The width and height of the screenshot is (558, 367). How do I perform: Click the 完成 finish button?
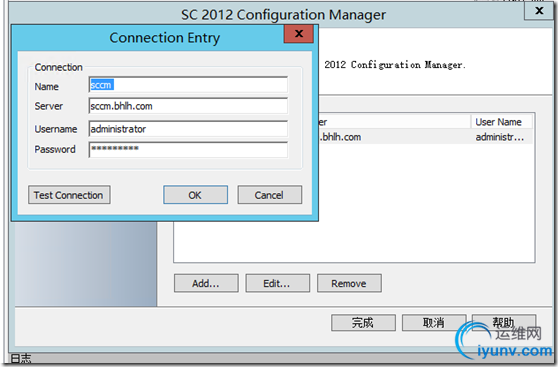point(363,323)
